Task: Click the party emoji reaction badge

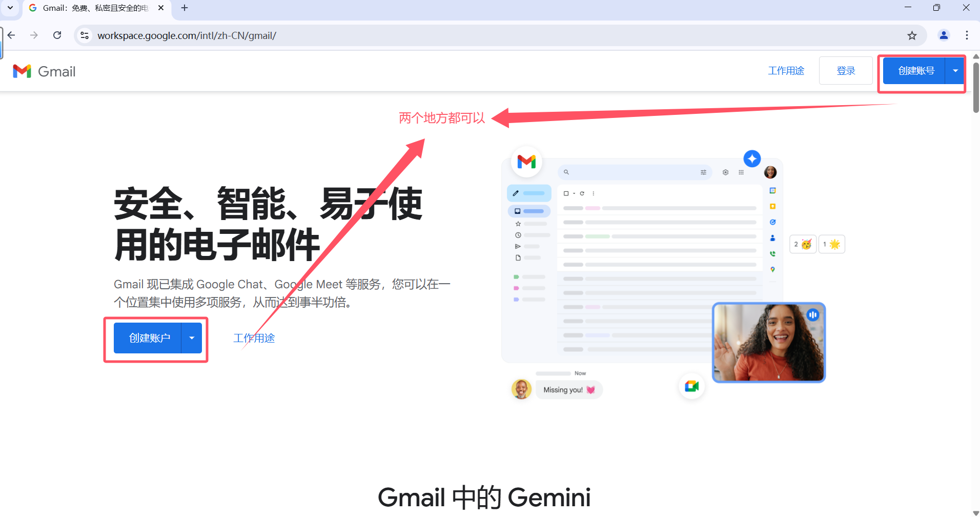Action: (x=803, y=244)
